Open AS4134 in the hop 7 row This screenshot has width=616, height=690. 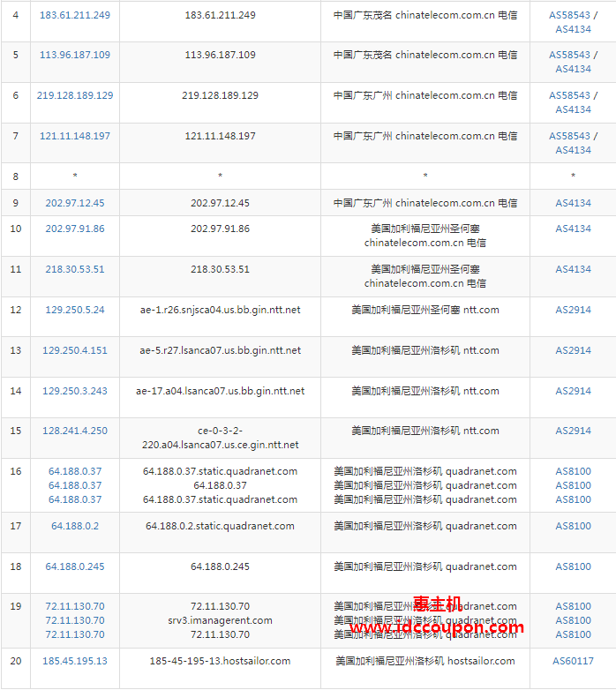tap(573, 150)
